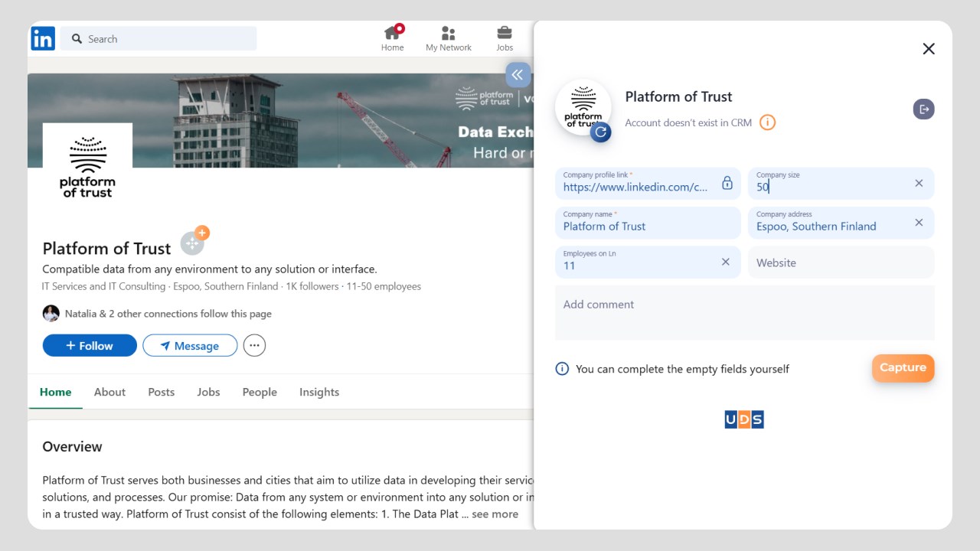Clear the Company size field
The image size is (980, 551).
(919, 183)
